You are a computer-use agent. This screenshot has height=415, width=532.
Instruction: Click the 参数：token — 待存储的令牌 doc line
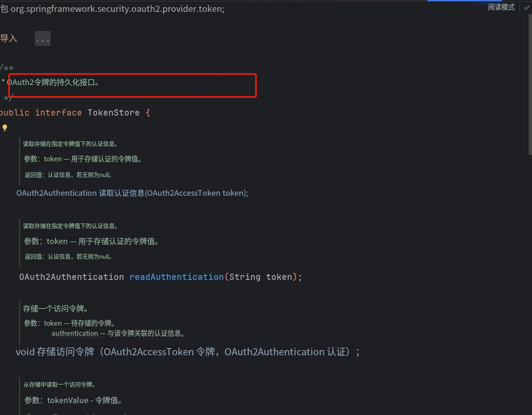point(69,323)
